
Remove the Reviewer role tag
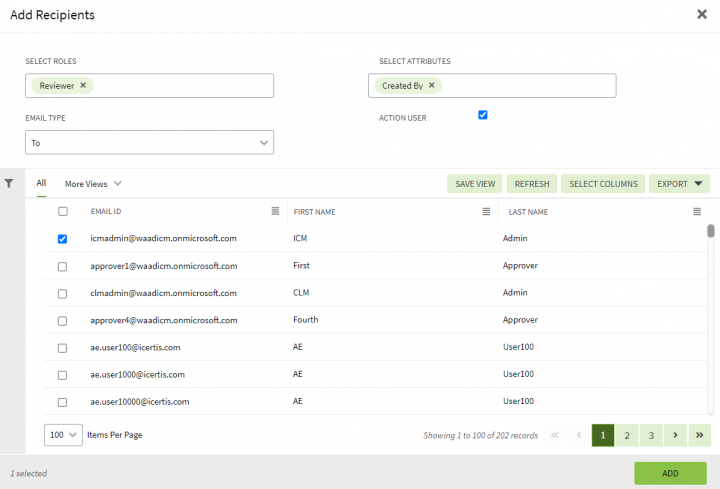(83, 86)
